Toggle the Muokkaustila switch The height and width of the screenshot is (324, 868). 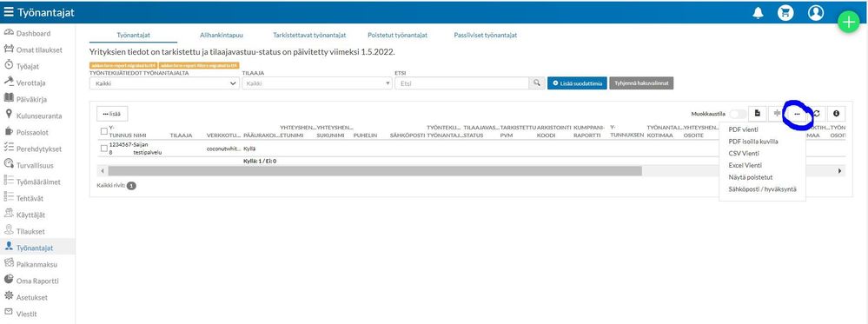tap(738, 114)
